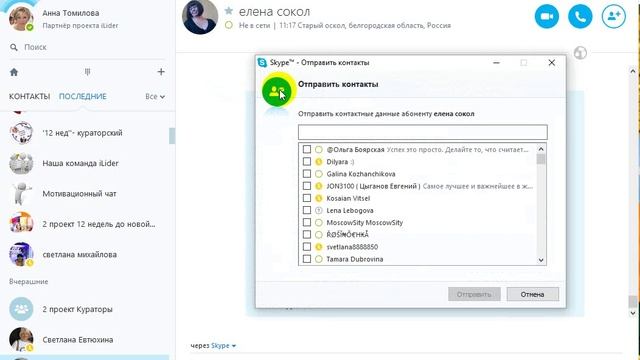Open Наша команда iLider group avatar
640x360 pixels.
[21, 163]
